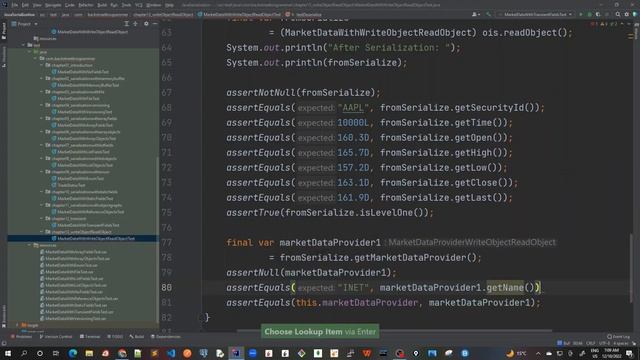The image size is (640, 360).
Task: Open the Dependencies tool window
Action: (x=166, y=337)
